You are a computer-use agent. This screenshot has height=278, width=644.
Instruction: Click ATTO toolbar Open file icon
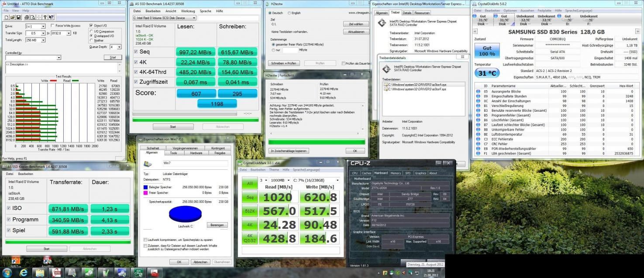(12, 17)
